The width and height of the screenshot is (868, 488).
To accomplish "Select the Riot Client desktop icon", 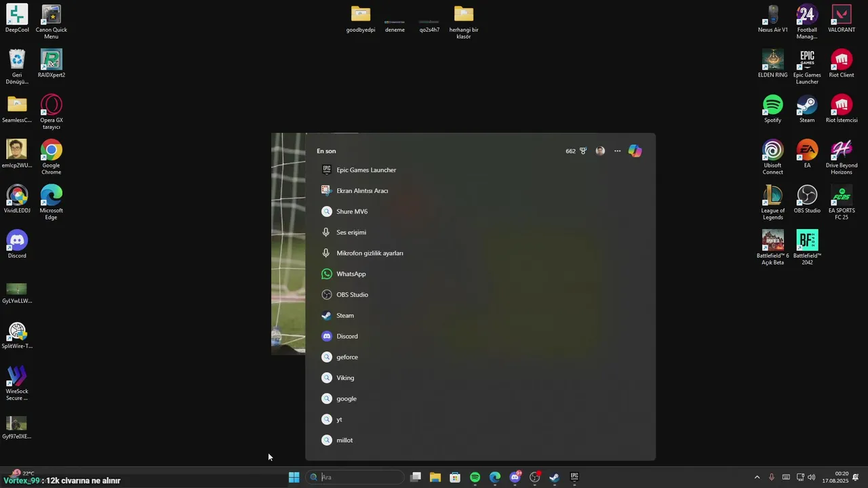I will click(x=842, y=64).
